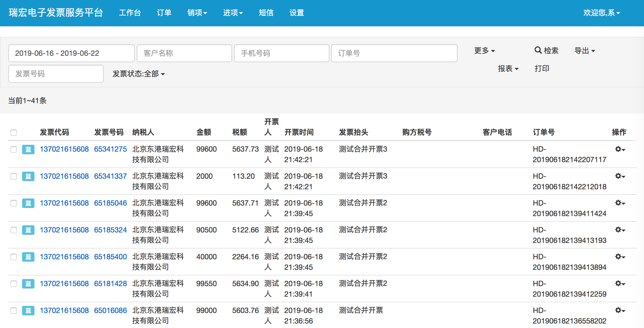
Task: Focus the 发票号码 input field
Action: pos(56,74)
